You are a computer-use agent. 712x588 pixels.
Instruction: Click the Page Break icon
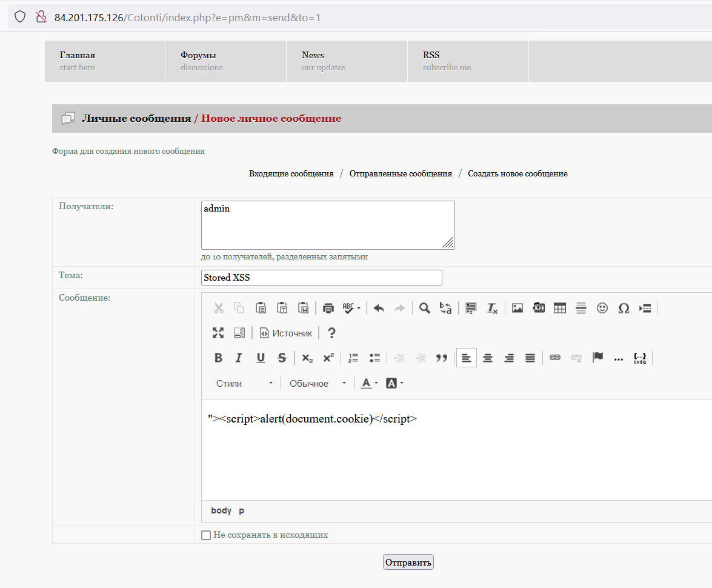pyautogui.click(x=645, y=308)
